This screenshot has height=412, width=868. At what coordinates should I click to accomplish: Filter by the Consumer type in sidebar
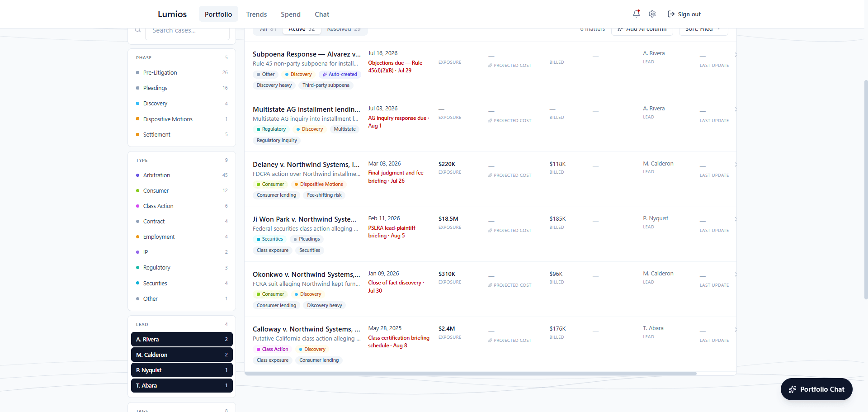coord(182,190)
